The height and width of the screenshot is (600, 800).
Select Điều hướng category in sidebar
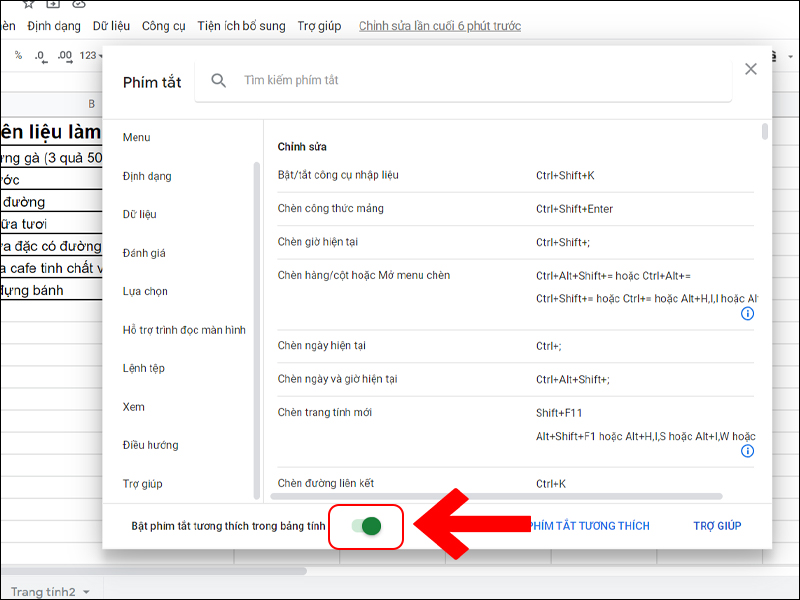point(151,445)
